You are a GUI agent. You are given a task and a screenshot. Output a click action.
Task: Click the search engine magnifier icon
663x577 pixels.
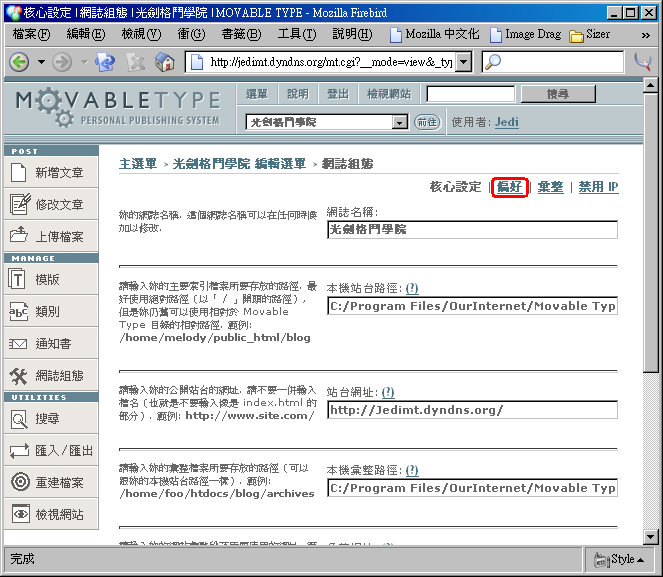click(x=493, y=62)
